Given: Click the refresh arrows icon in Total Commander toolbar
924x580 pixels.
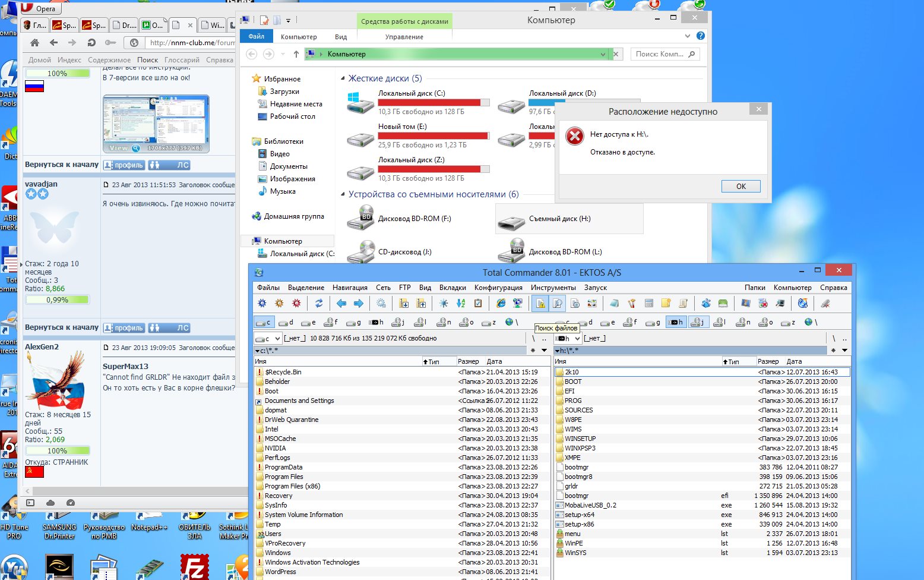Looking at the screenshot, I should coord(319,303).
